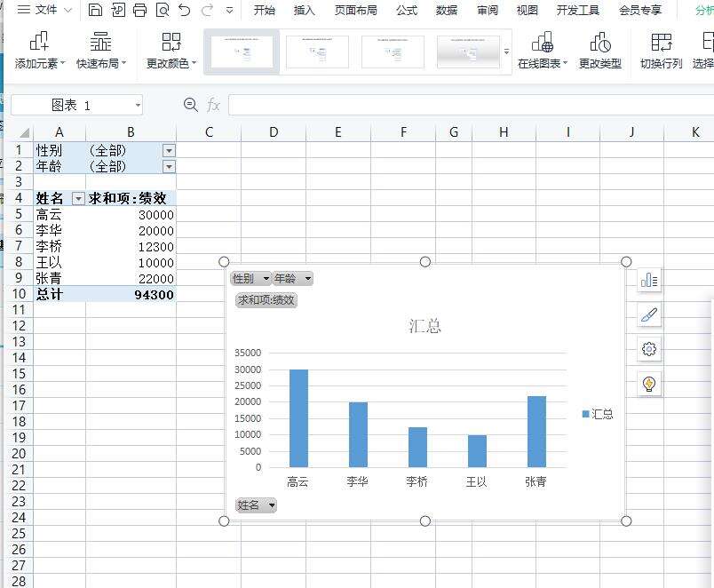Click into the formula bar input

click(471, 105)
